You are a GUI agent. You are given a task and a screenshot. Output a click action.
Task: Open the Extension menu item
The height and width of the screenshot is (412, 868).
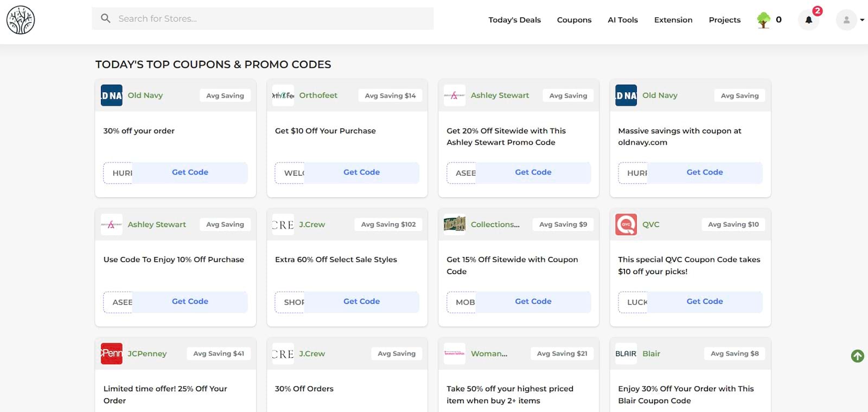(x=673, y=20)
